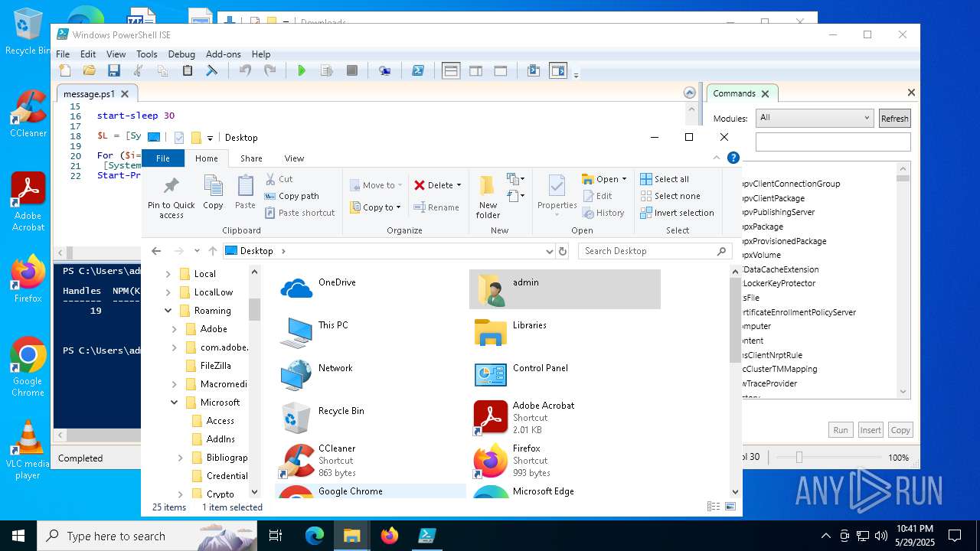Click the Copy icon in Explorer ribbon
The width and height of the screenshot is (980, 551).
213,192
